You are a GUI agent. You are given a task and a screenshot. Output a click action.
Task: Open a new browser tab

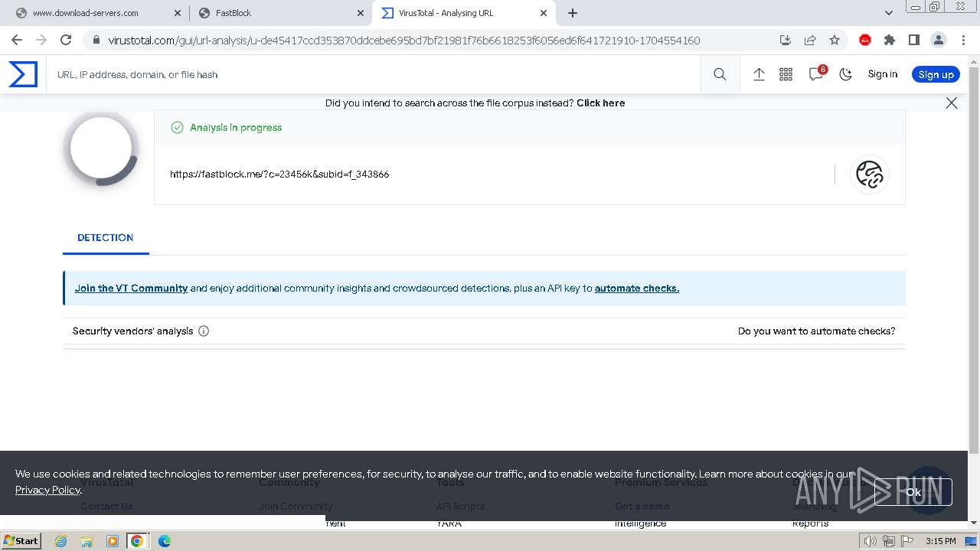tap(573, 13)
